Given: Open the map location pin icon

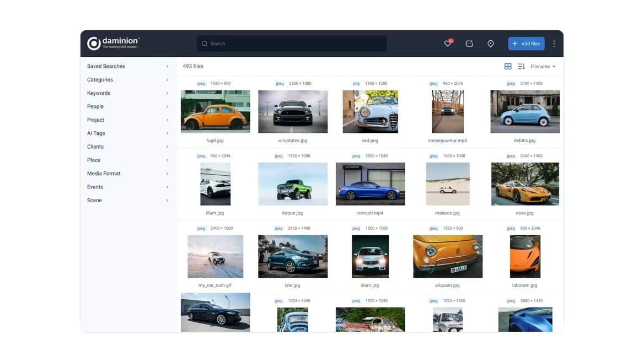Looking at the screenshot, I should 491,44.
